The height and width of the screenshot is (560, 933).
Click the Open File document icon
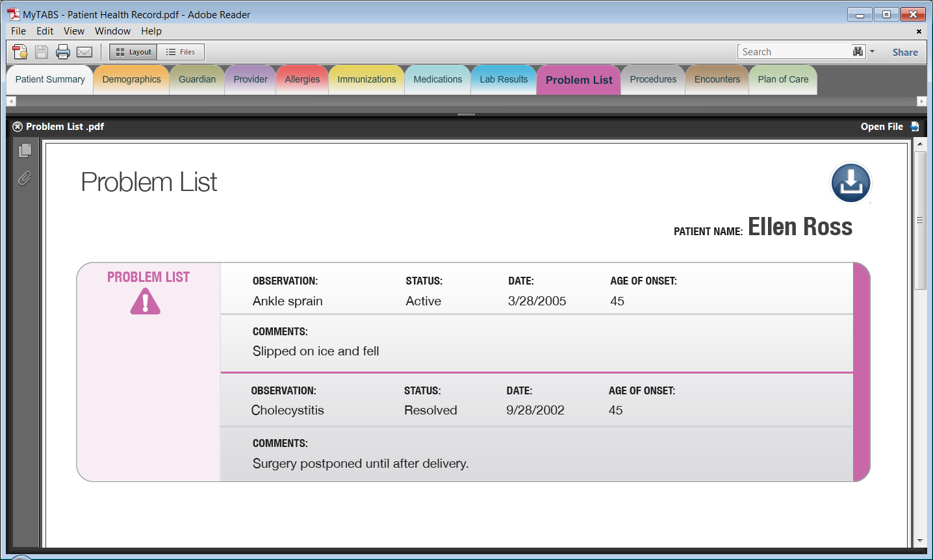tap(915, 127)
